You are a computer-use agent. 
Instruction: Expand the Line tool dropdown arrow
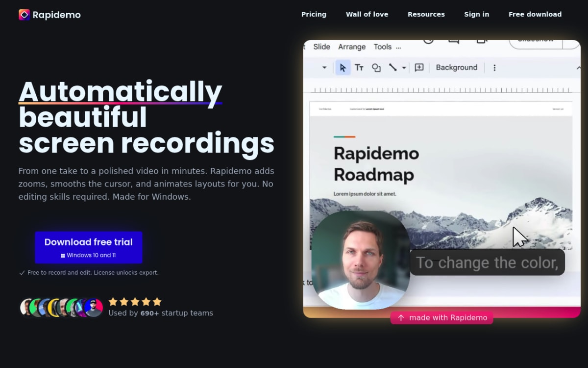404,68
